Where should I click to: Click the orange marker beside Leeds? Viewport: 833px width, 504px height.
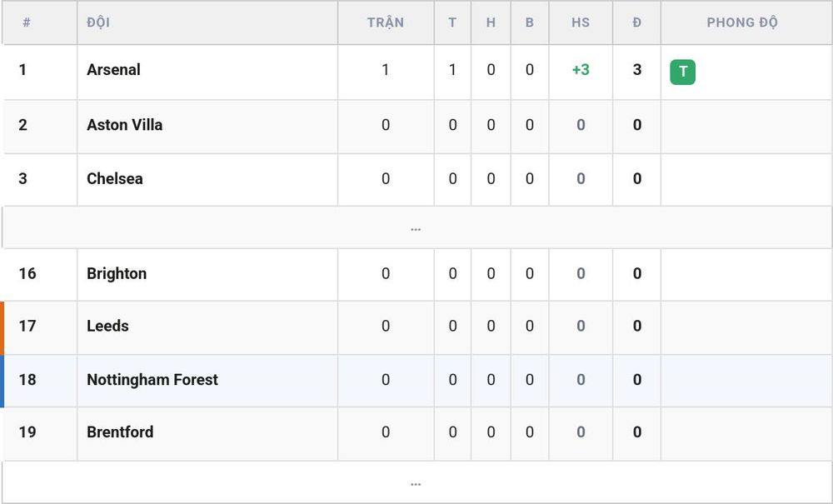[2, 328]
